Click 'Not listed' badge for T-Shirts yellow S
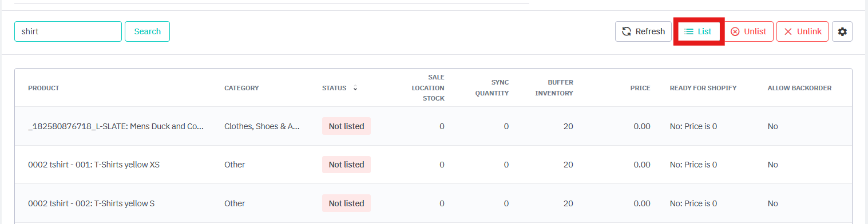The height and width of the screenshot is (224, 868). click(346, 203)
